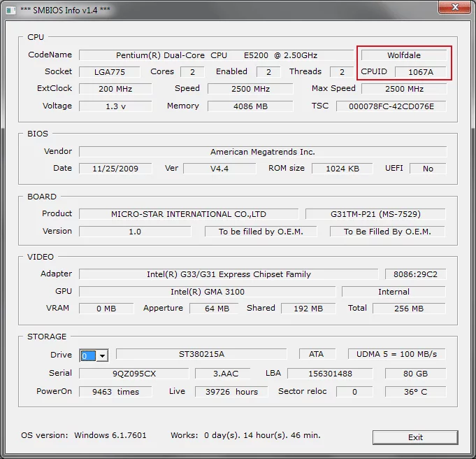Click the drive capacity 80 GB
The width and height of the screenshot is (476, 459).
click(x=416, y=374)
